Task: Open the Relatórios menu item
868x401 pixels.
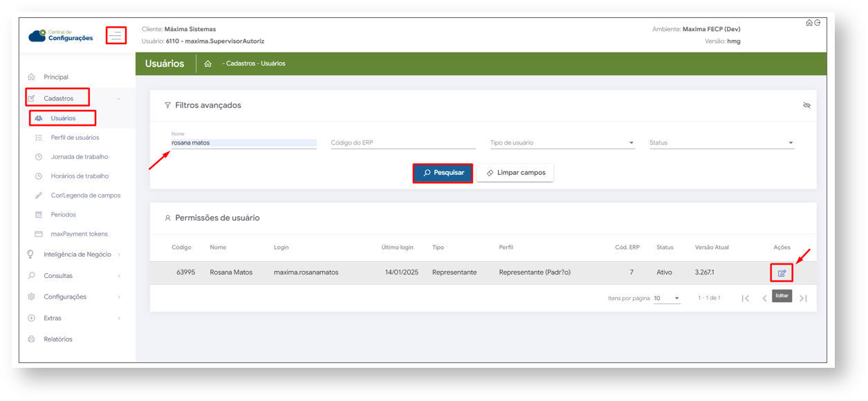Action: [58, 339]
